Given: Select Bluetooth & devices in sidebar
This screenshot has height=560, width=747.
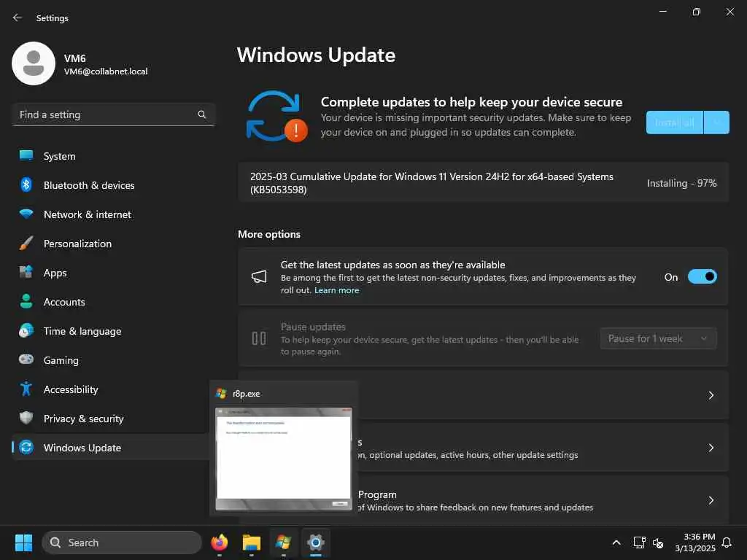Looking at the screenshot, I should [89, 185].
